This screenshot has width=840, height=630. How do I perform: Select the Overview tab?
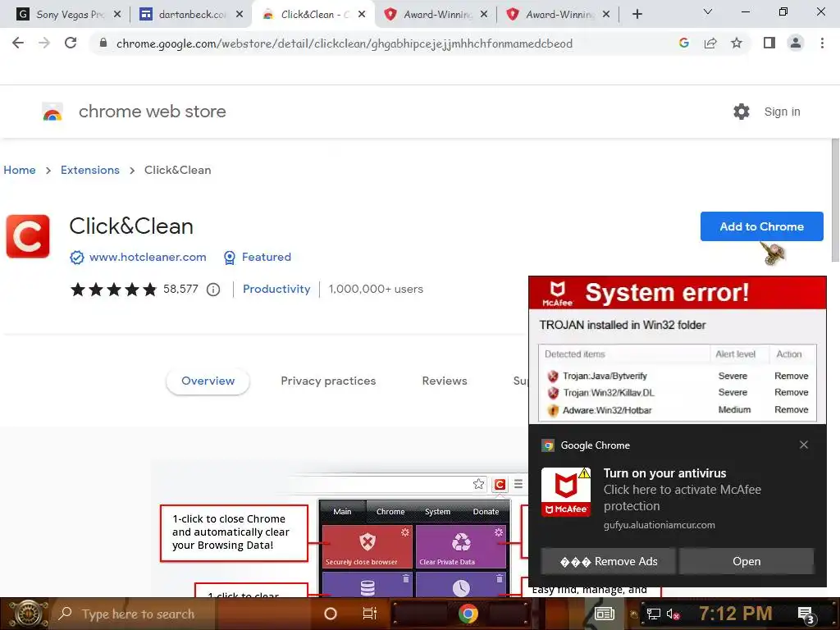coord(208,381)
